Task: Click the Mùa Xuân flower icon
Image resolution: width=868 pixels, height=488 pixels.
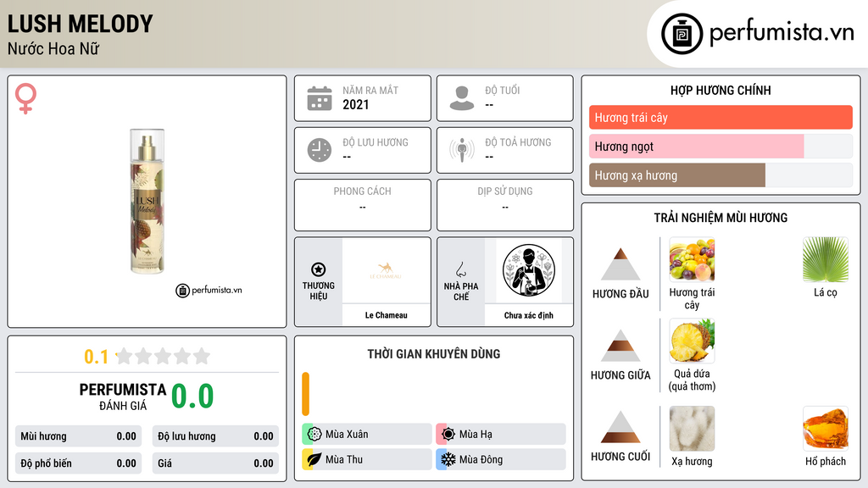Action: point(314,435)
